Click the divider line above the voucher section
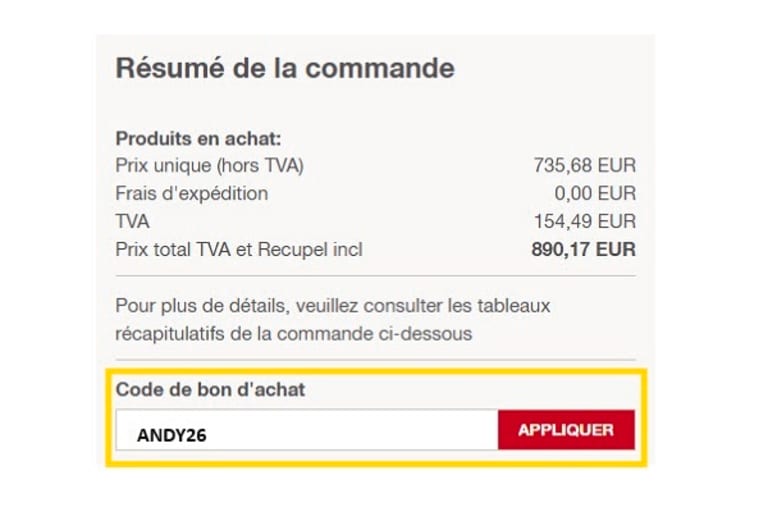768x512 pixels. click(375, 359)
